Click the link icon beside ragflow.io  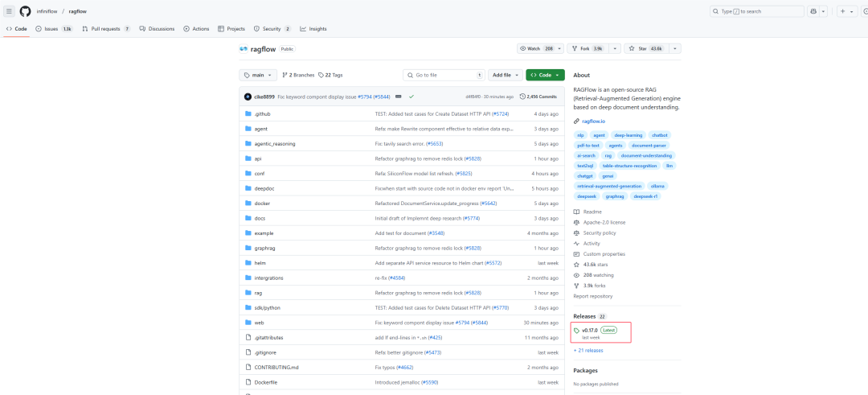click(x=576, y=121)
